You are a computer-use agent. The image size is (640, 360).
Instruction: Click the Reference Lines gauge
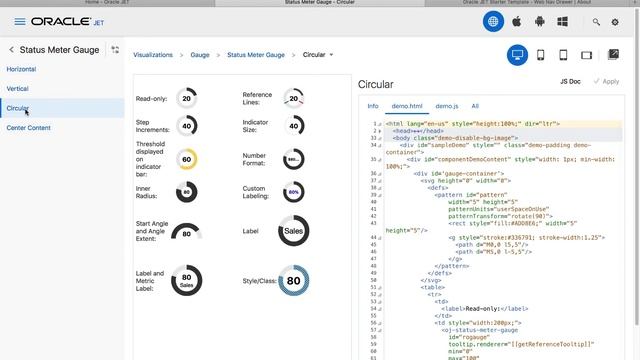293,98
